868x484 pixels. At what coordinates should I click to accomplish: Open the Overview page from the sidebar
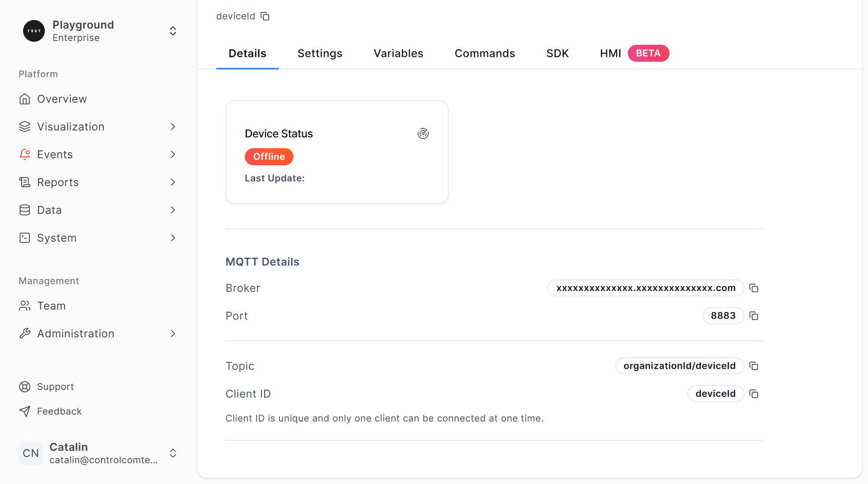(62, 99)
